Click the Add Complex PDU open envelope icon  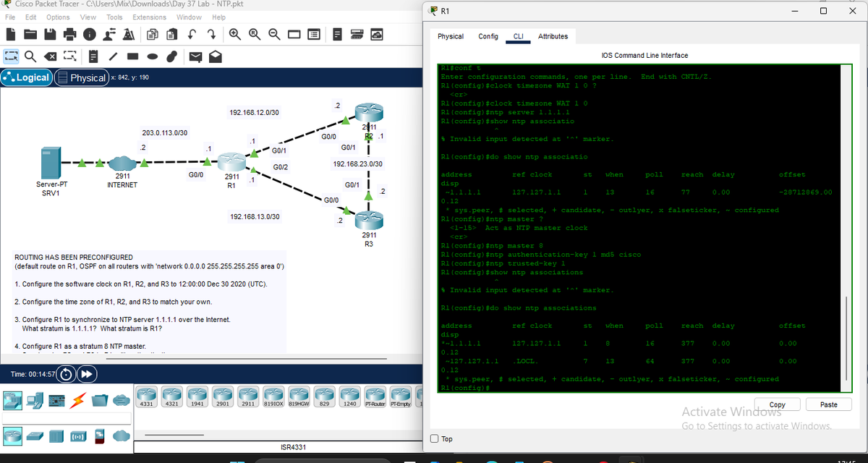216,56
